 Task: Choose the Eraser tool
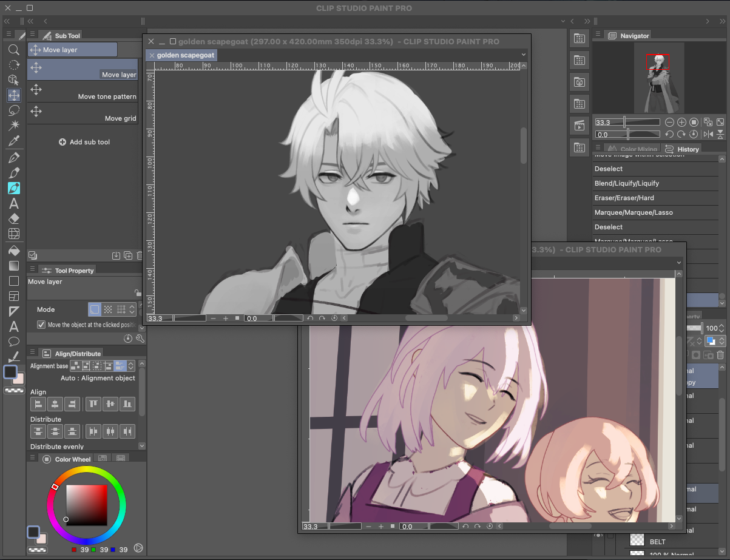[x=13, y=218]
